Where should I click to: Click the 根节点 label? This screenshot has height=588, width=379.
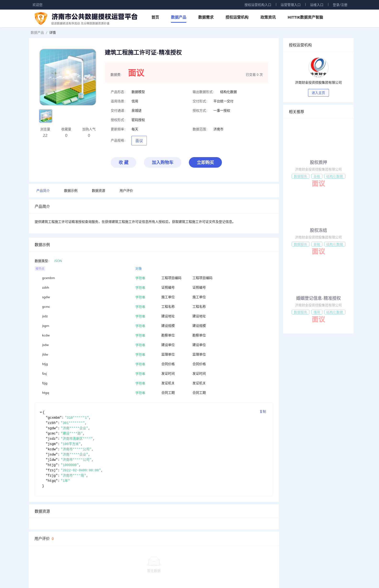pos(40,269)
